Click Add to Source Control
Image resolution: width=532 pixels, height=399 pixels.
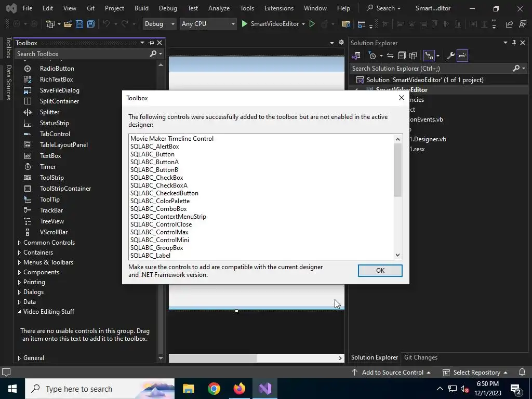coord(391,372)
